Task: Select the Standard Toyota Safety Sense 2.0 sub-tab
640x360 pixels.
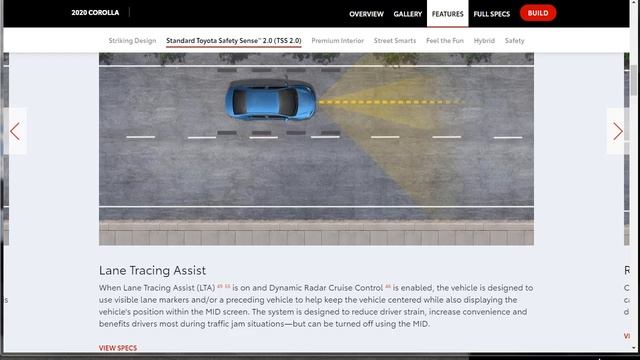Action: pyautogui.click(x=233, y=40)
